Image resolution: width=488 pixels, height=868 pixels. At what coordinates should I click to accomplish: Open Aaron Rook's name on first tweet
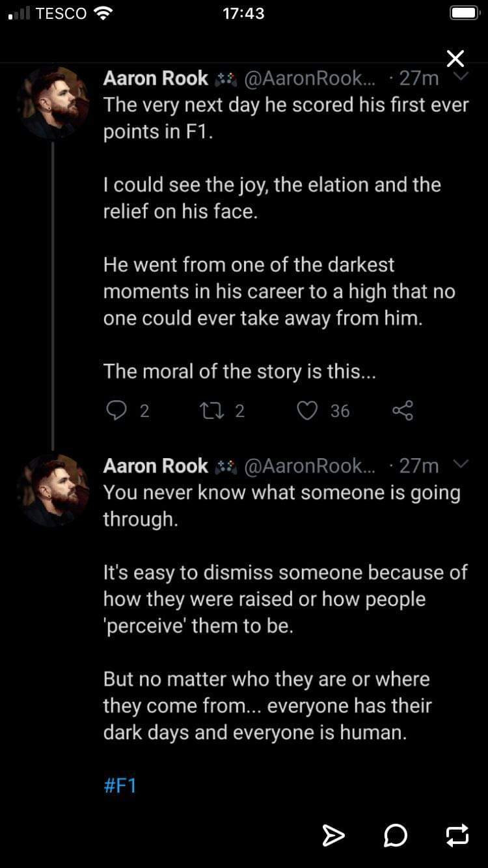point(156,79)
